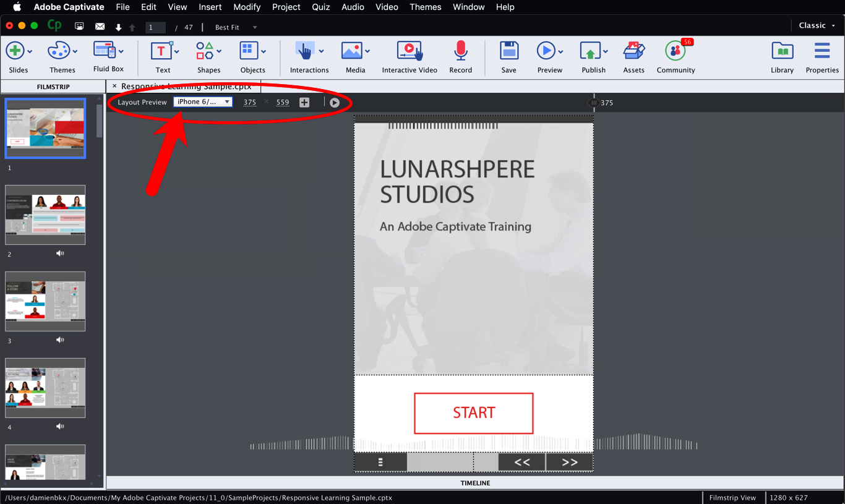Add custom layout size plus button
This screenshot has height=504, width=845.
(304, 102)
